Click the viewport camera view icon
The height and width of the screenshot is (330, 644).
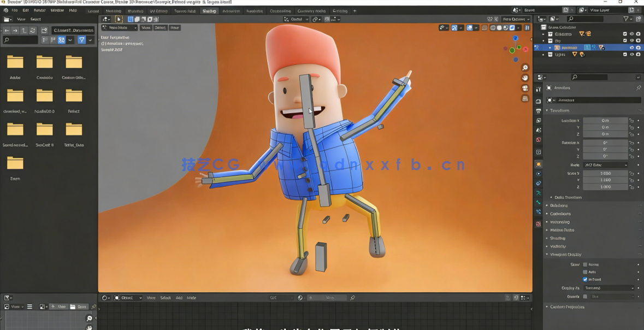click(x=524, y=87)
